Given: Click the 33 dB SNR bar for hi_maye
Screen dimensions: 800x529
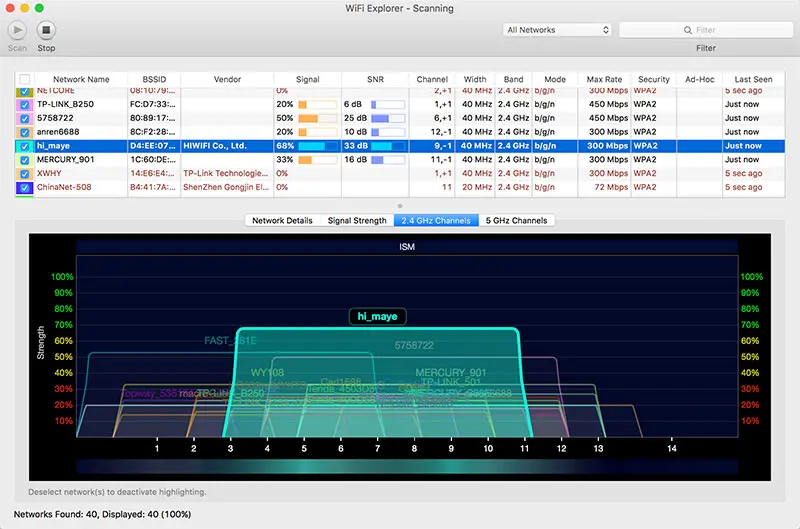Looking at the screenshot, I should (388, 146).
